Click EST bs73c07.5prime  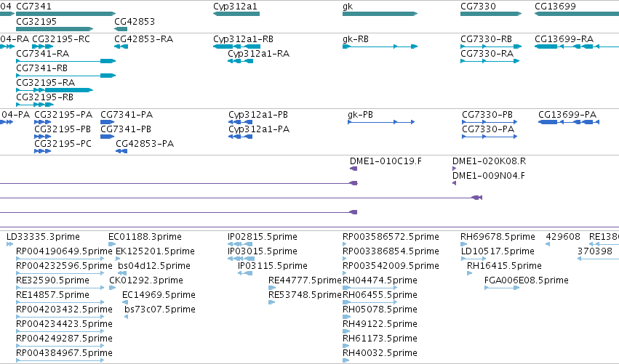pyautogui.click(x=160, y=310)
